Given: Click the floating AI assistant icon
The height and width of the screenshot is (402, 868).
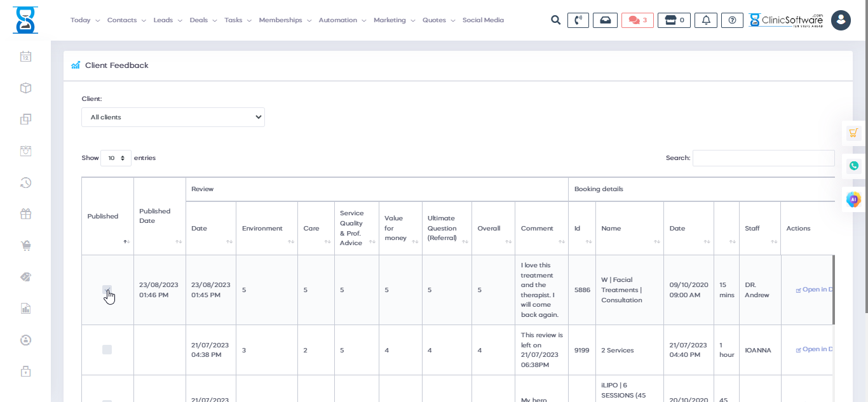Looking at the screenshot, I should (x=853, y=199).
